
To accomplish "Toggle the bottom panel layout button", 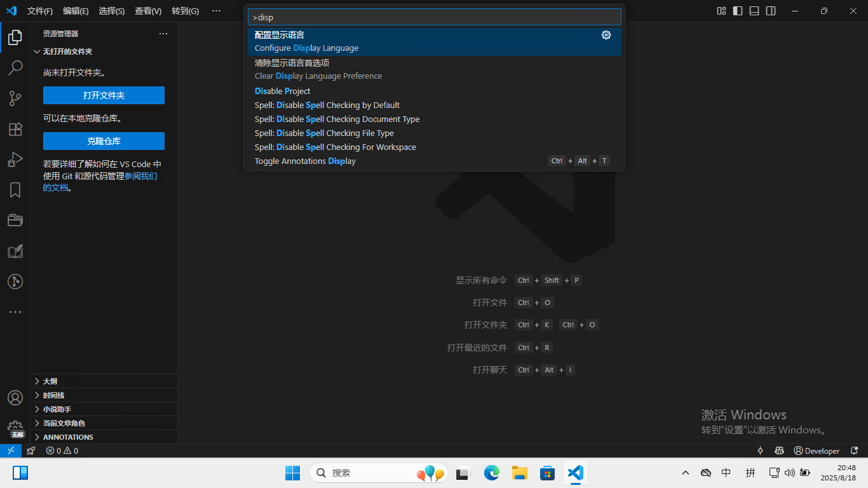I will coord(754,11).
